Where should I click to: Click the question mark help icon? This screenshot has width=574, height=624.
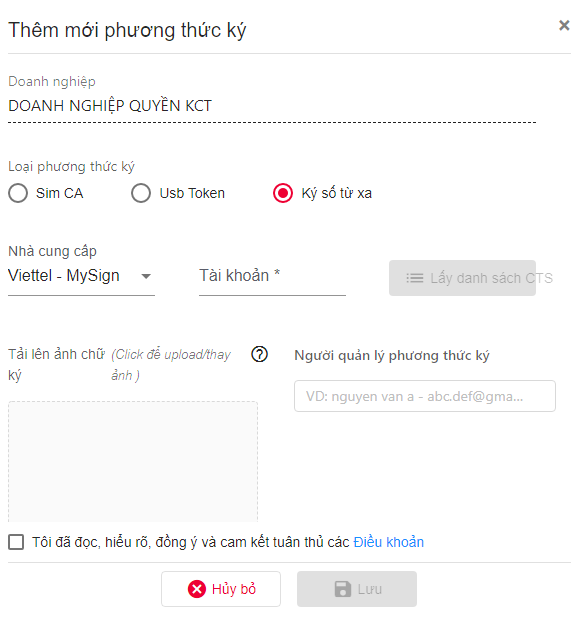click(x=260, y=354)
